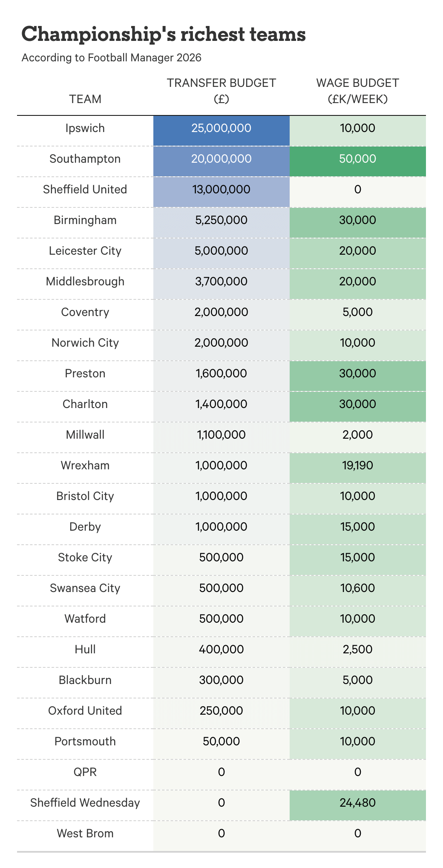Click the Coventry team name
This screenshot has height=868, width=443.
click(85, 312)
